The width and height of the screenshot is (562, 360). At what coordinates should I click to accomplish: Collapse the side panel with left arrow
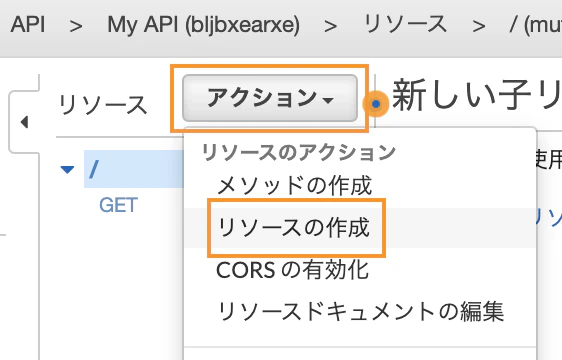coord(24,122)
